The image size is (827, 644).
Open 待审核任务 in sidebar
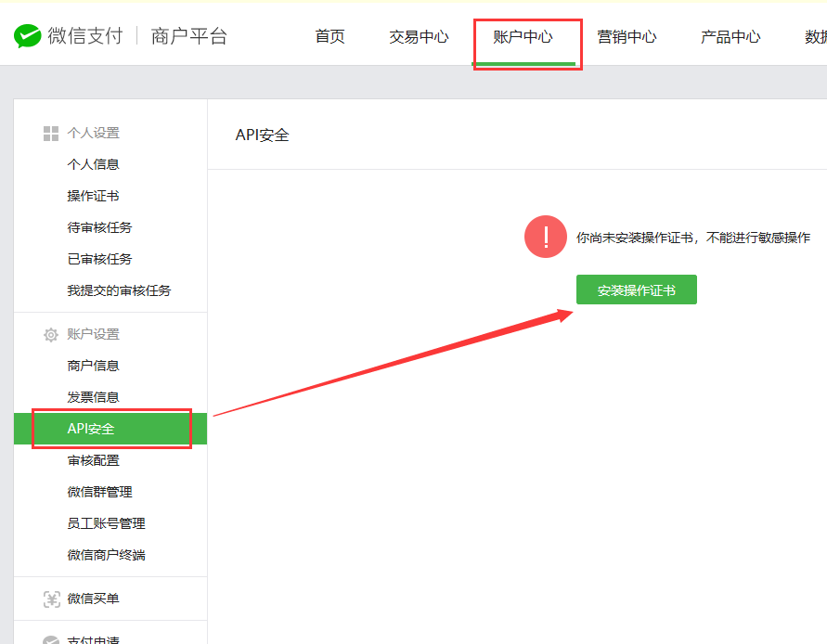[99, 227]
